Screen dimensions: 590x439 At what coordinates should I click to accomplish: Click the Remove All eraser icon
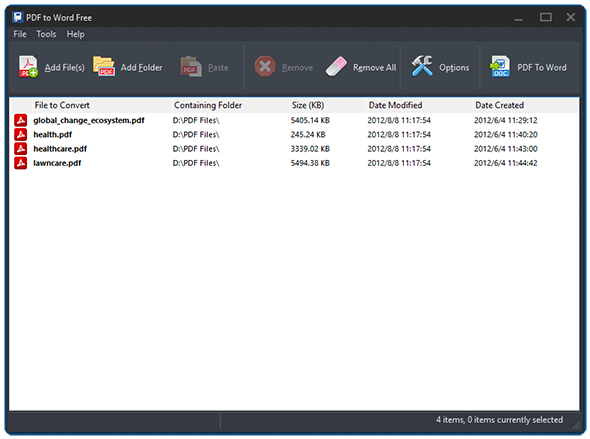pyautogui.click(x=336, y=67)
